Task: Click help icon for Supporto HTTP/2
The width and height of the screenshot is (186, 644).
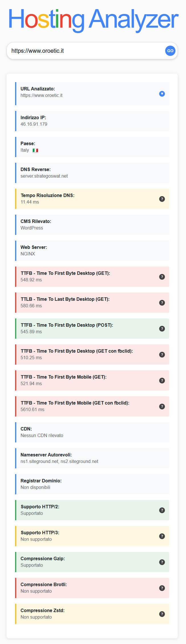Action: coord(162,510)
